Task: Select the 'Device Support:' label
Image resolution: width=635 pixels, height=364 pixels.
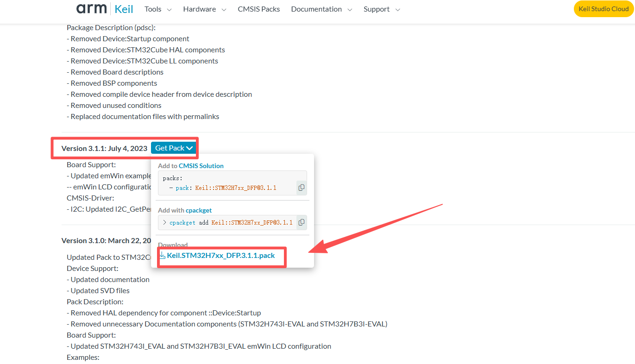Action: tap(92, 269)
